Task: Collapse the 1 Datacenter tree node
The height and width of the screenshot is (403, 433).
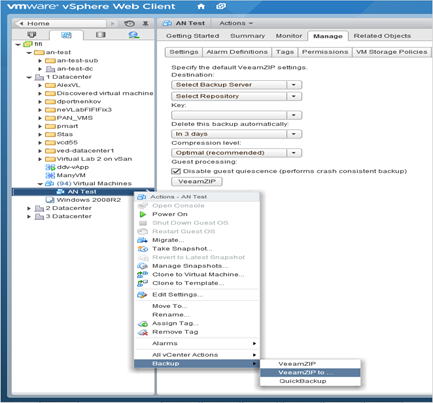Action: (29, 77)
